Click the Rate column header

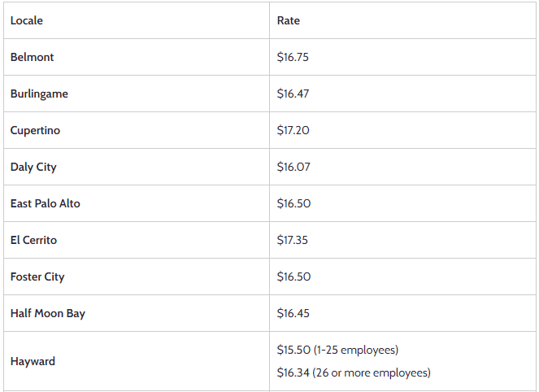[x=289, y=20]
